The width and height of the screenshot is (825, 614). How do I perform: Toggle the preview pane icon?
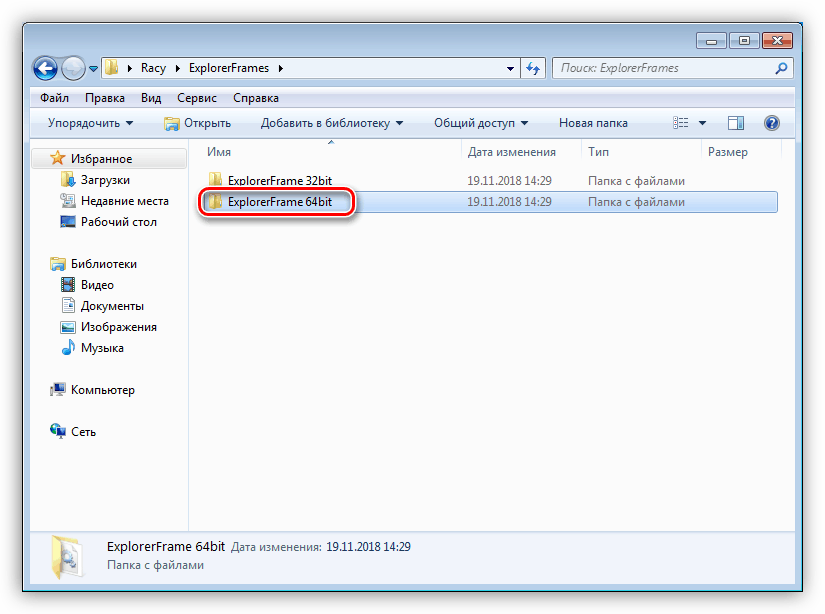click(x=736, y=123)
